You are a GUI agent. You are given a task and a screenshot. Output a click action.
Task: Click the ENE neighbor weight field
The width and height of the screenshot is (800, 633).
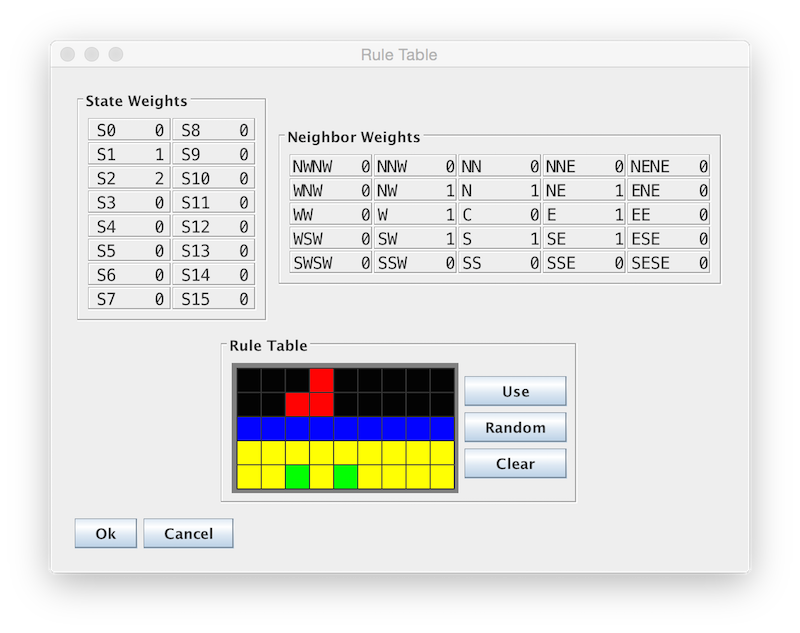coord(668,190)
